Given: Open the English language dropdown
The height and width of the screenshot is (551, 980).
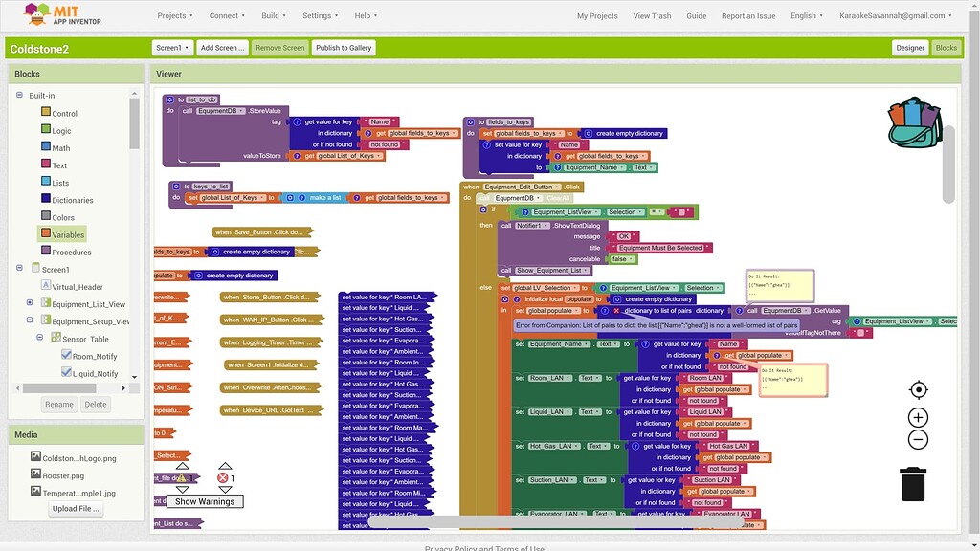Looking at the screenshot, I should (x=807, y=15).
